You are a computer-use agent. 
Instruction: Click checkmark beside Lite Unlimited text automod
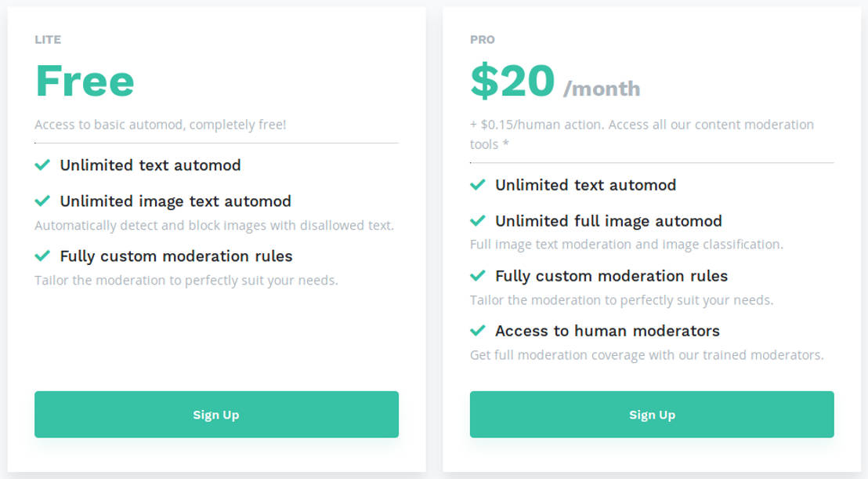(42, 165)
